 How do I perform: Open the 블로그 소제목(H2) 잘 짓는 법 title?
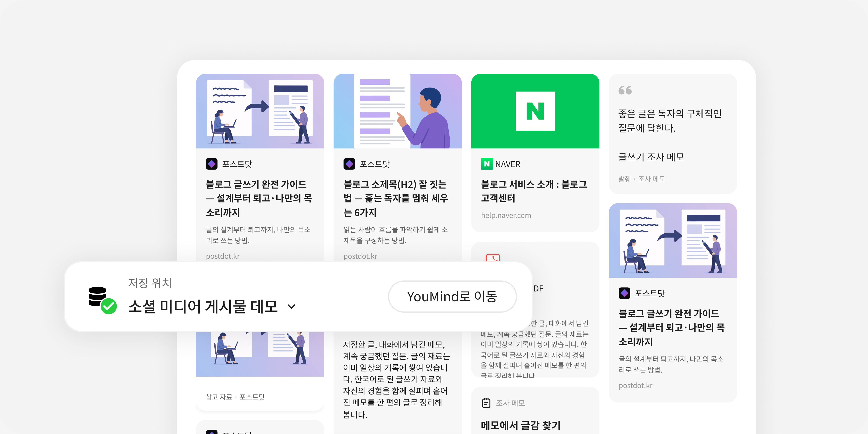pos(396,198)
